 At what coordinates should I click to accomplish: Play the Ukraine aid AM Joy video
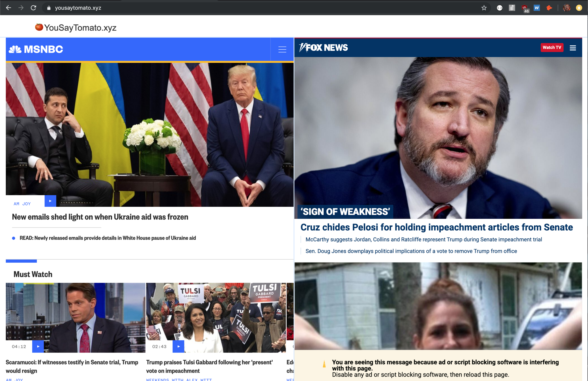coord(50,201)
